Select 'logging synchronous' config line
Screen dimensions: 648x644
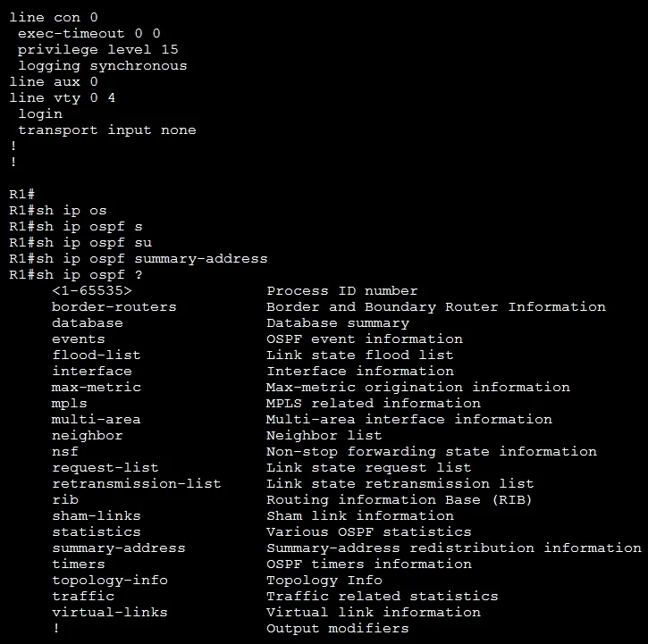click(103, 66)
